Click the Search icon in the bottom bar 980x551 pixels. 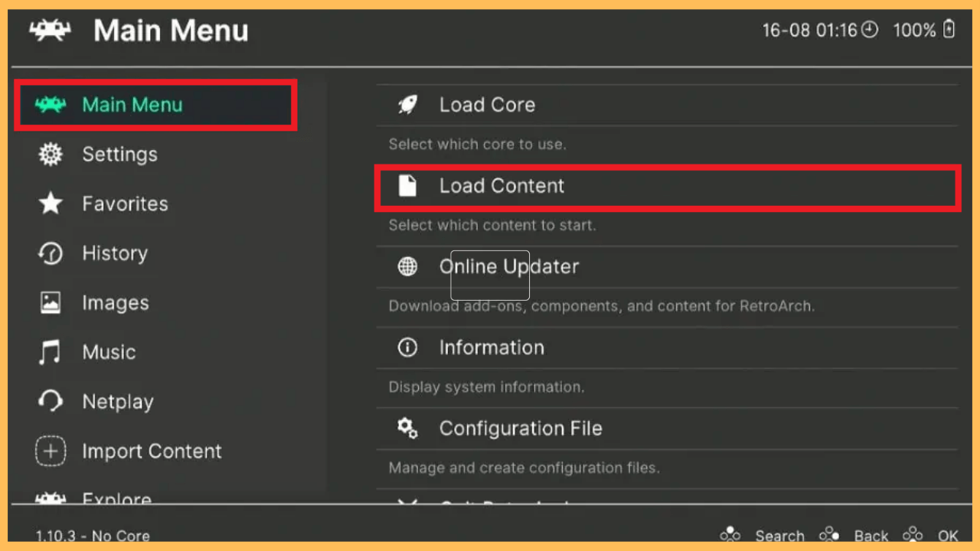pyautogui.click(x=730, y=533)
